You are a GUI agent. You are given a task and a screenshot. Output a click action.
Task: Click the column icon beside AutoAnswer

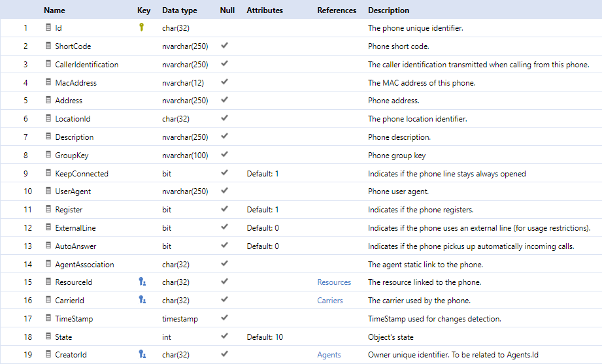[48, 245]
